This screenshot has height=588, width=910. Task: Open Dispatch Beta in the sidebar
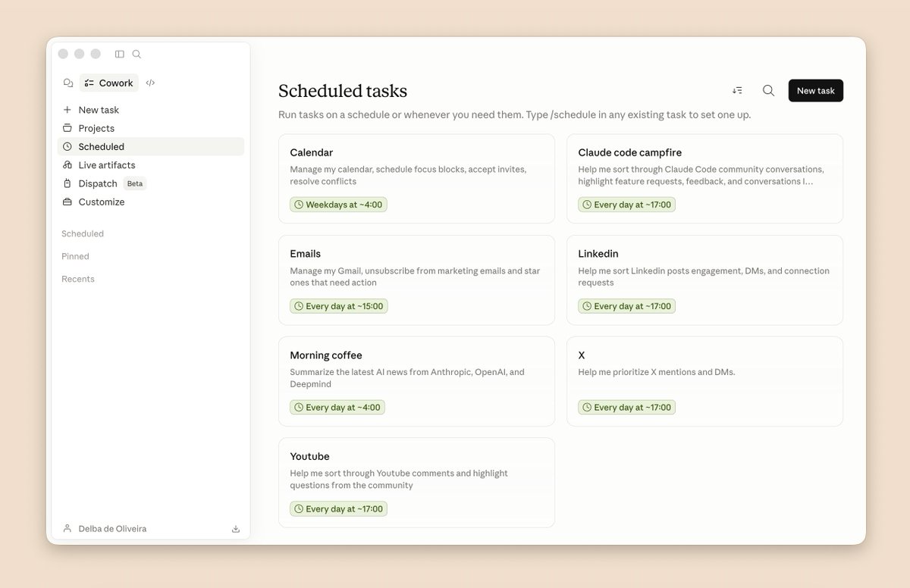pos(151,183)
